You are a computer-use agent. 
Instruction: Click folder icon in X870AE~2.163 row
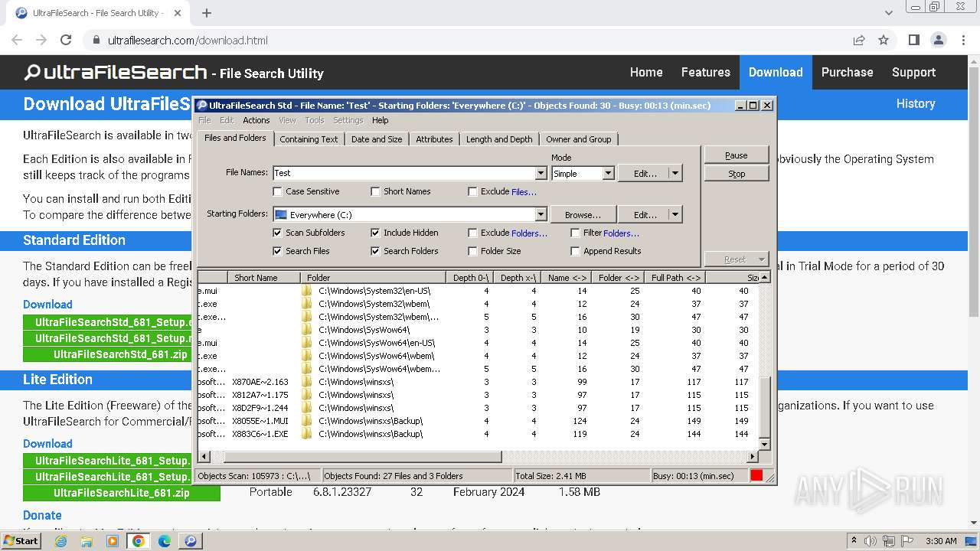pyautogui.click(x=307, y=382)
